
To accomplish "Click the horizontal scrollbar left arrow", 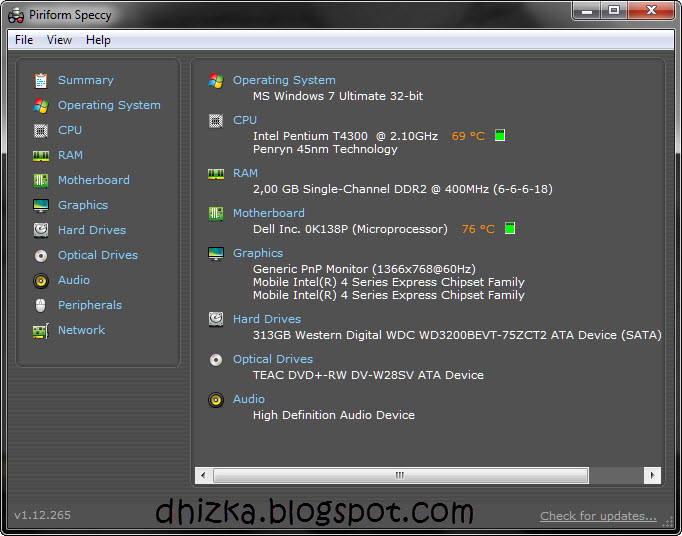I will 204,476.
